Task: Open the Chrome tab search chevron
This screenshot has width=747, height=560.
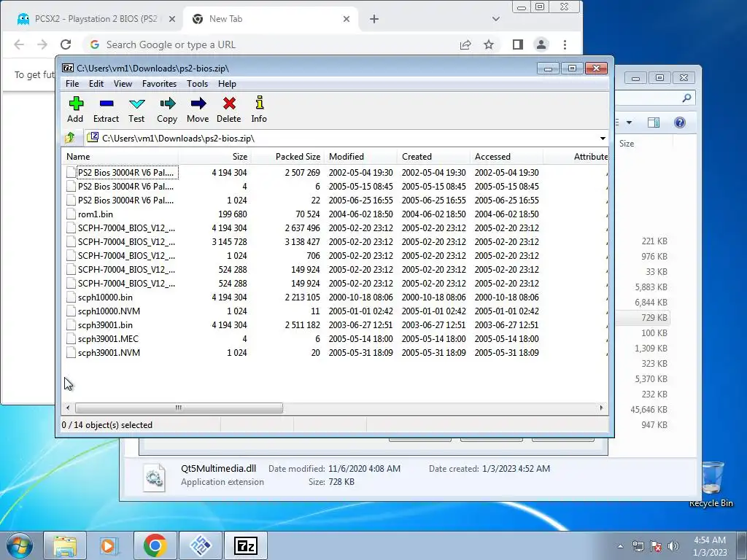Action: (496, 19)
